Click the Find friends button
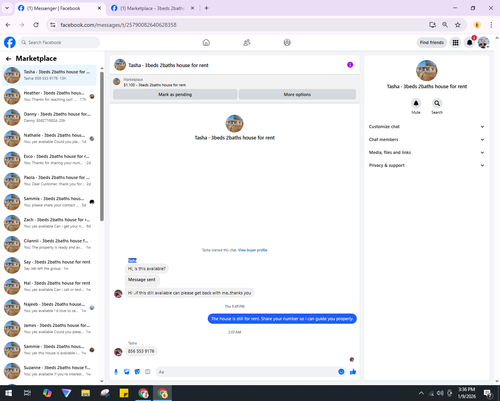Screen dimensions: 500x401 [x=432, y=42]
